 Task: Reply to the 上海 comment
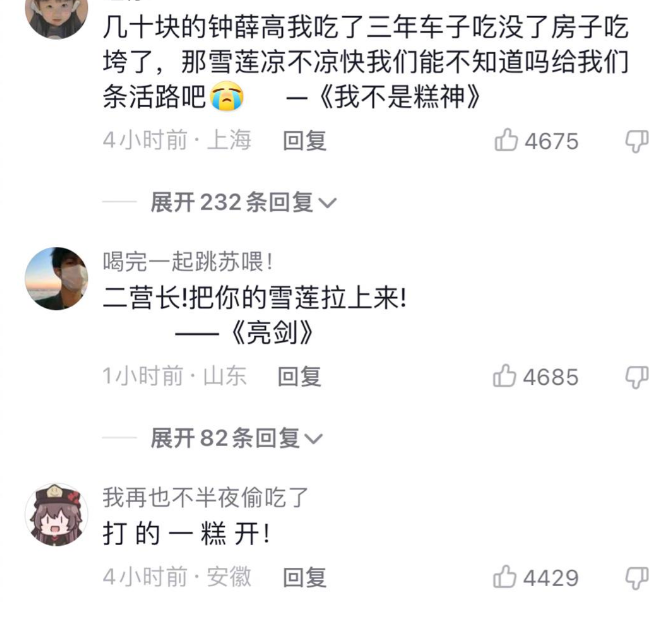point(305,141)
